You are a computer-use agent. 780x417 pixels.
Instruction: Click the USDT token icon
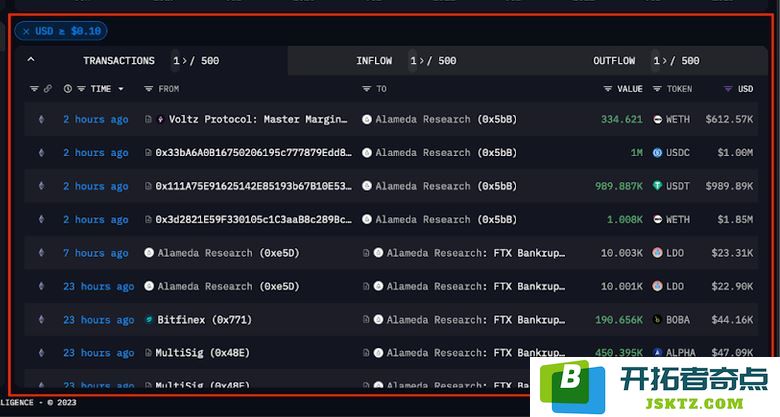658,186
